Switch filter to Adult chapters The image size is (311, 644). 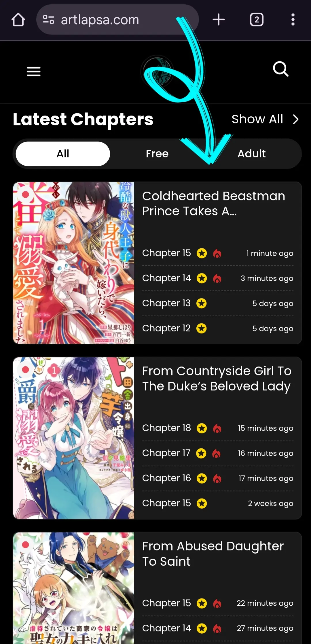click(251, 154)
